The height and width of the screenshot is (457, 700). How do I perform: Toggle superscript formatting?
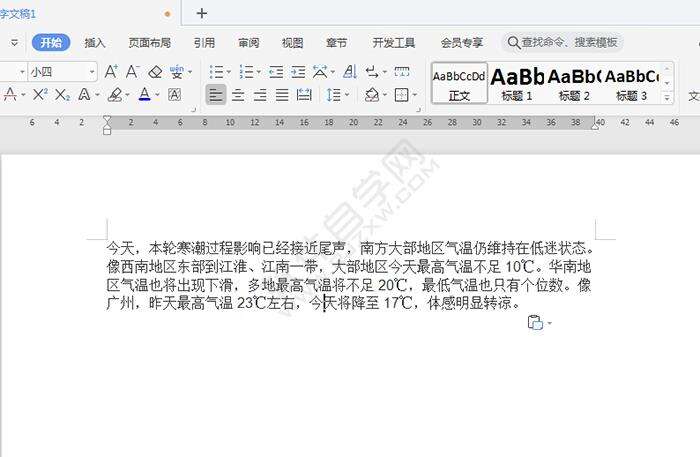click(40, 94)
